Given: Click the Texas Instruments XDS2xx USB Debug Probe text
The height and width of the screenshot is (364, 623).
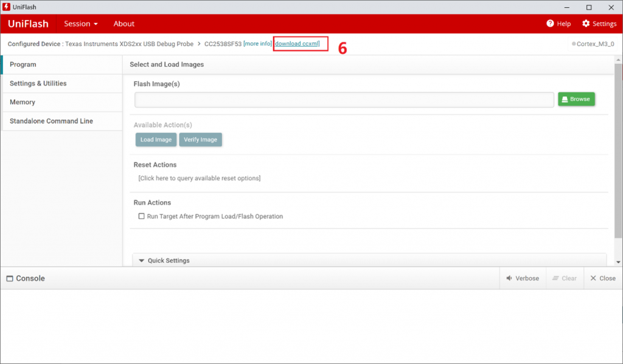Looking at the screenshot, I should 129,44.
